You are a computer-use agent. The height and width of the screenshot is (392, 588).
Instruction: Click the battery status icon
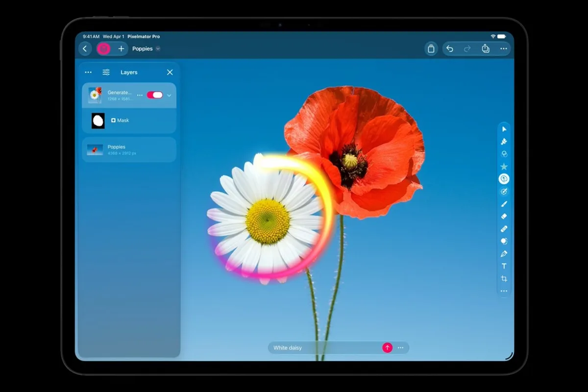[502, 36]
